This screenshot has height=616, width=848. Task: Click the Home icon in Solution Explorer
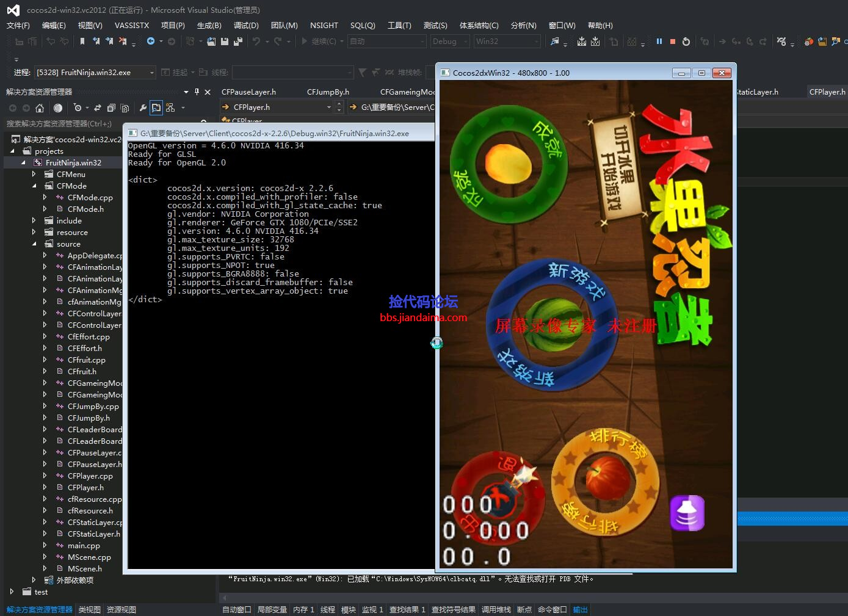40,107
